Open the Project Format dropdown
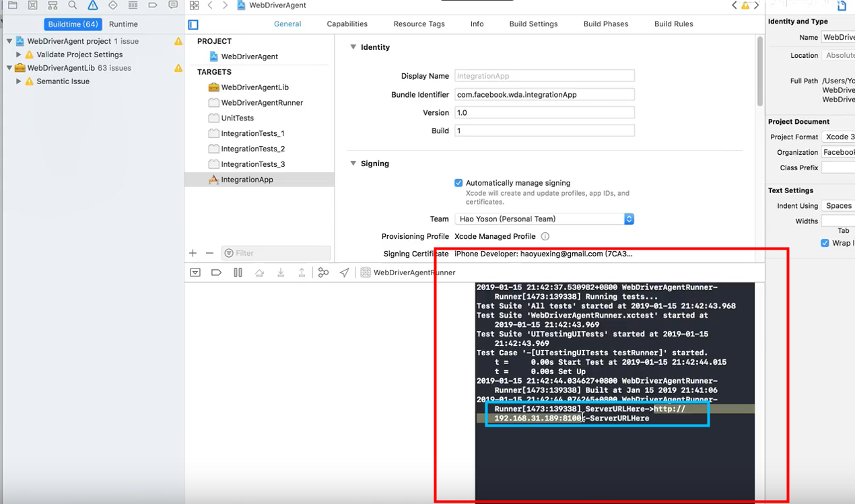Viewport: 855px width, 504px height. click(839, 137)
